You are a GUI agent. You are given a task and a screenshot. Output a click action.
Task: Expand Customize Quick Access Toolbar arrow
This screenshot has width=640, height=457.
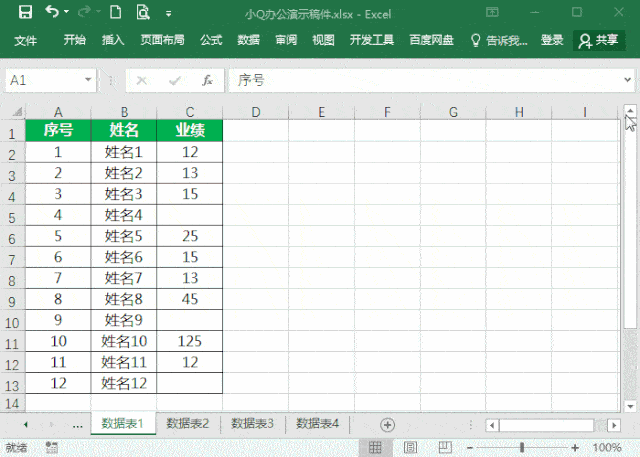(168, 14)
